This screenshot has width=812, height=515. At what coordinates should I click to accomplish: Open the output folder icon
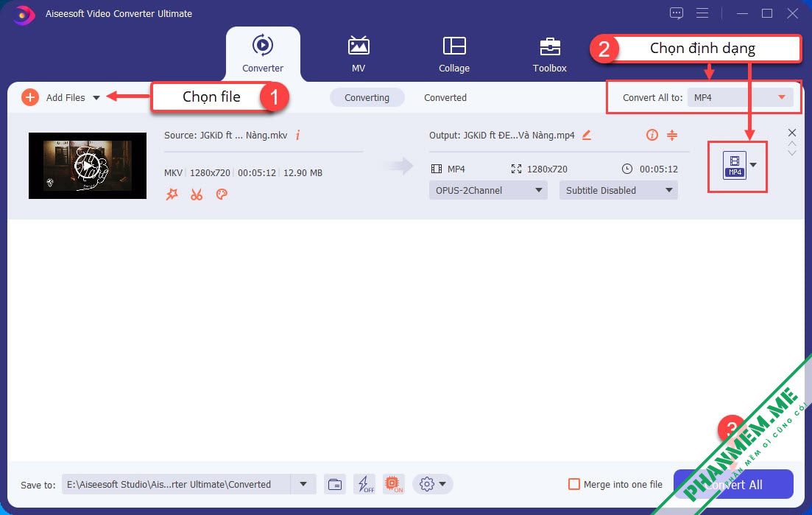tap(335, 485)
